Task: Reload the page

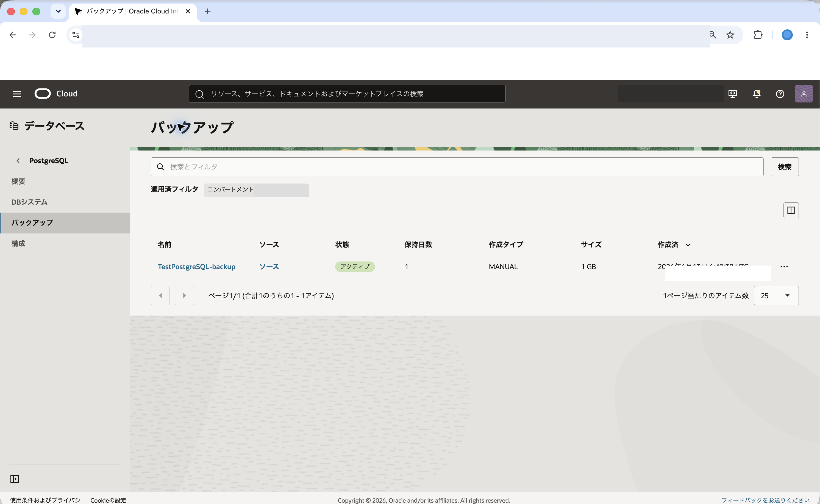Action: click(52, 35)
